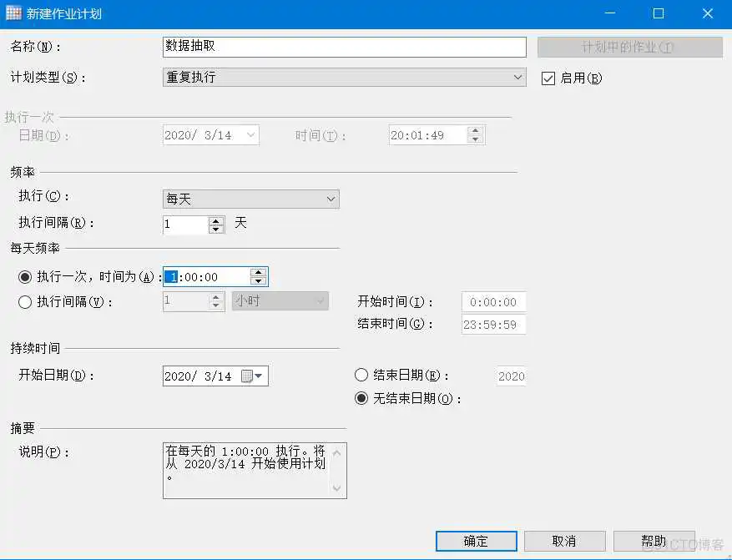This screenshot has width=732, height=560.
Task: Decrement 执行一次时间为 with down arrow
Action: 258,280
